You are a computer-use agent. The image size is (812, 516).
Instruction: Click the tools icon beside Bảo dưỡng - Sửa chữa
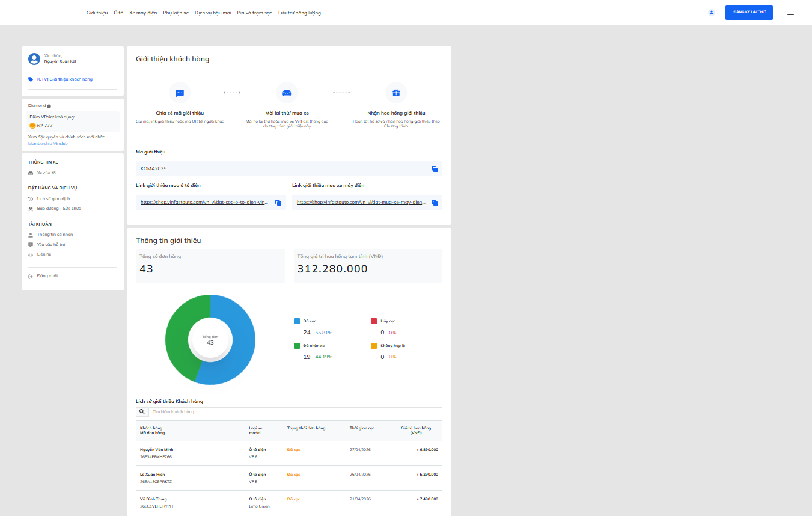click(31, 209)
